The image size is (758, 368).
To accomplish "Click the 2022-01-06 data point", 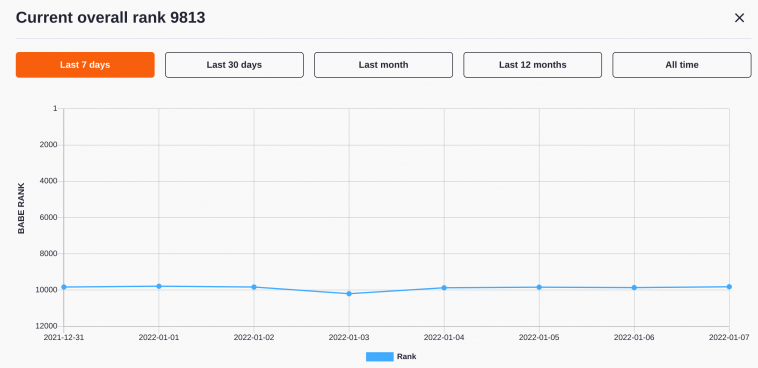I will (634, 288).
